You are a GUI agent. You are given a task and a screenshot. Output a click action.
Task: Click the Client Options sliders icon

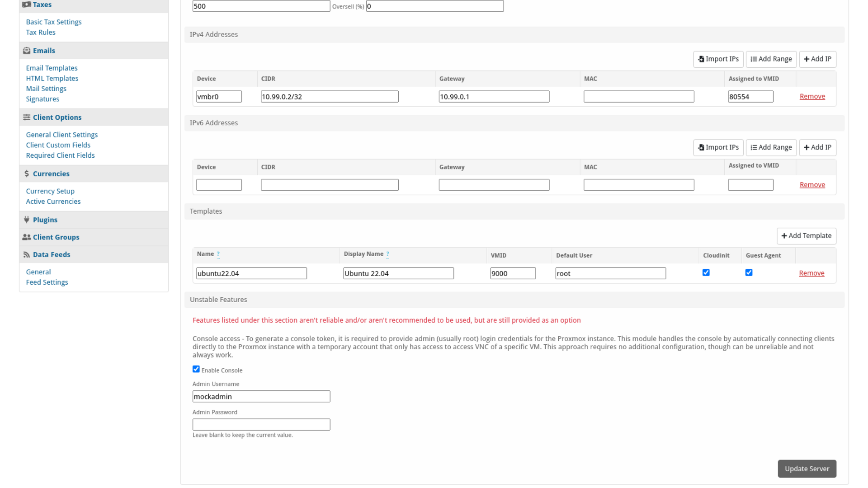[x=27, y=117]
